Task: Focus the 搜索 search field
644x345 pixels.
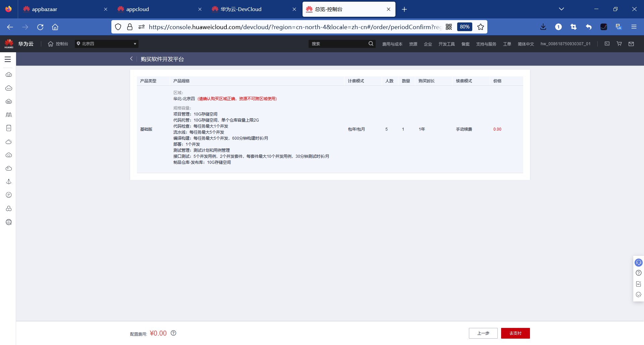Action: [x=338, y=44]
